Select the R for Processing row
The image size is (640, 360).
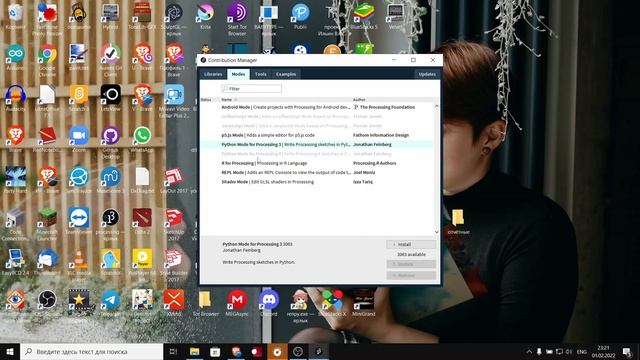click(x=316, y=163)
